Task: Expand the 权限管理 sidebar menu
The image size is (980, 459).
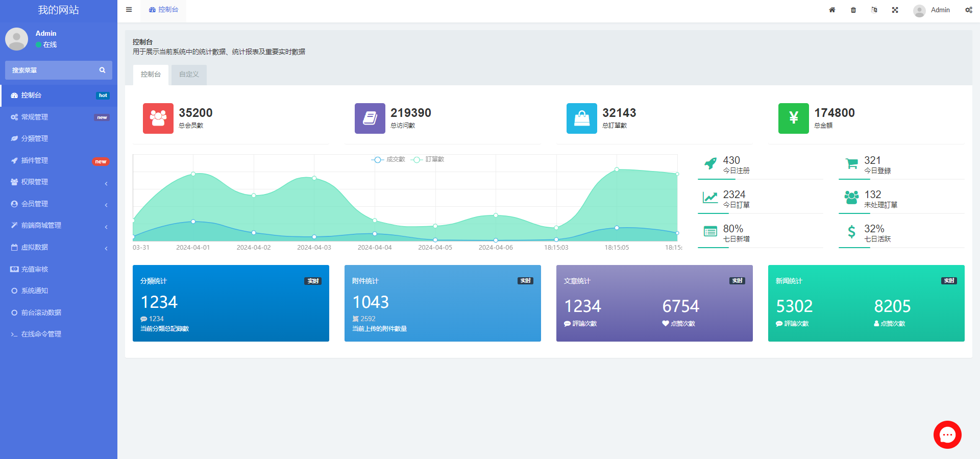Action: [x=59, y=182]
